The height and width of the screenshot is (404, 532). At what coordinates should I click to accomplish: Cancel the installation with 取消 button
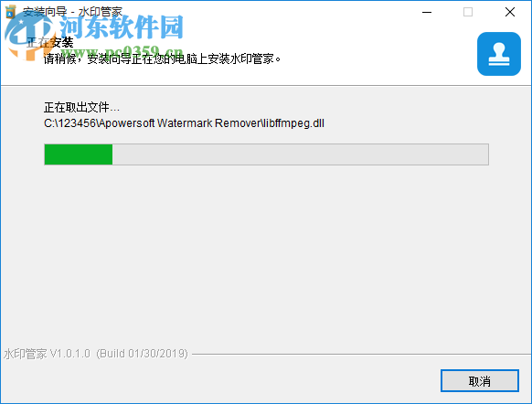pos(480,380)
